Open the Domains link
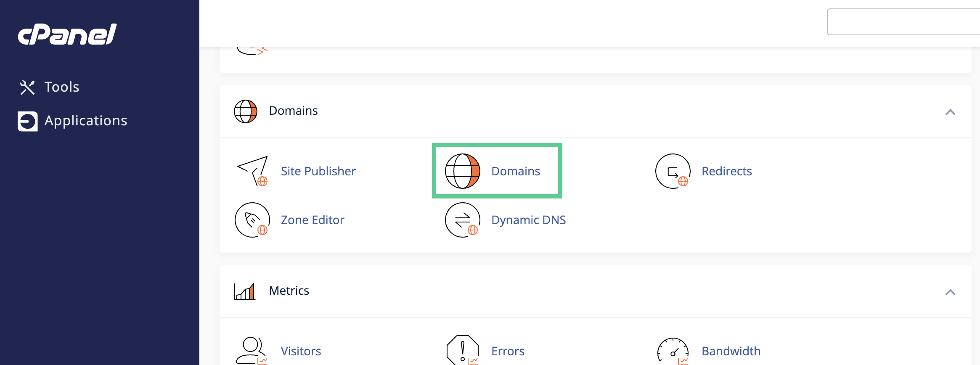Image resolution: width=980 pixels, height=365 pixels. point(516,171)
